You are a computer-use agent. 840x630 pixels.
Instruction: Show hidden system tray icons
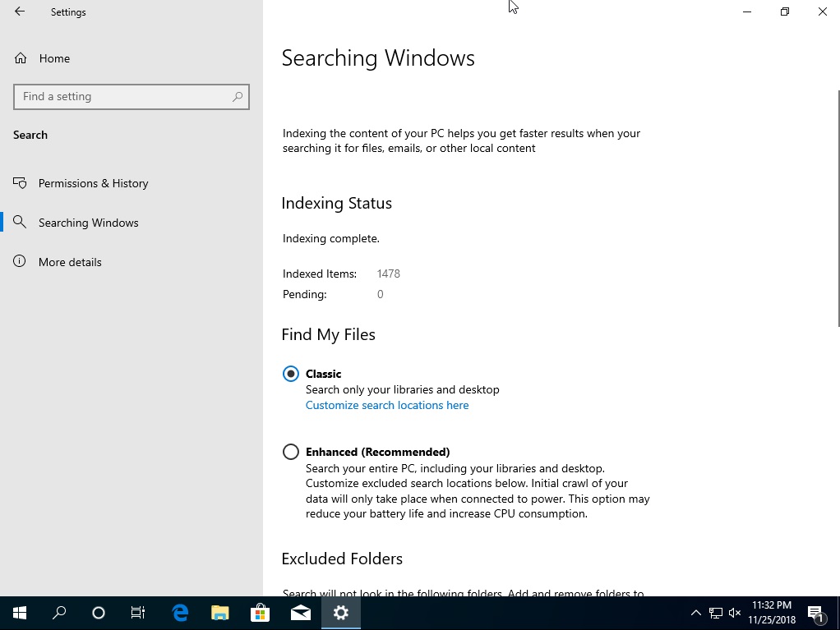coord(696,613)
